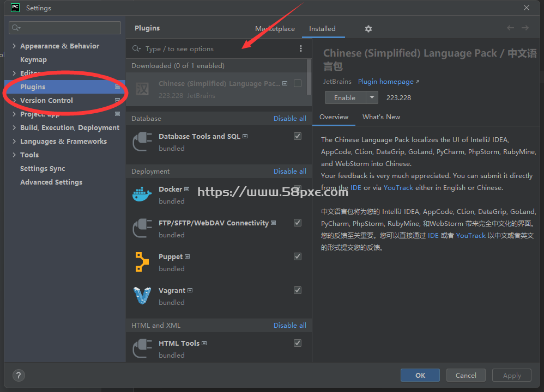Image resolution: width=544 pixels, height=392 pixels.
Task: Uncheck the Vagrant plugin checkbox
Action: [297, 290]
